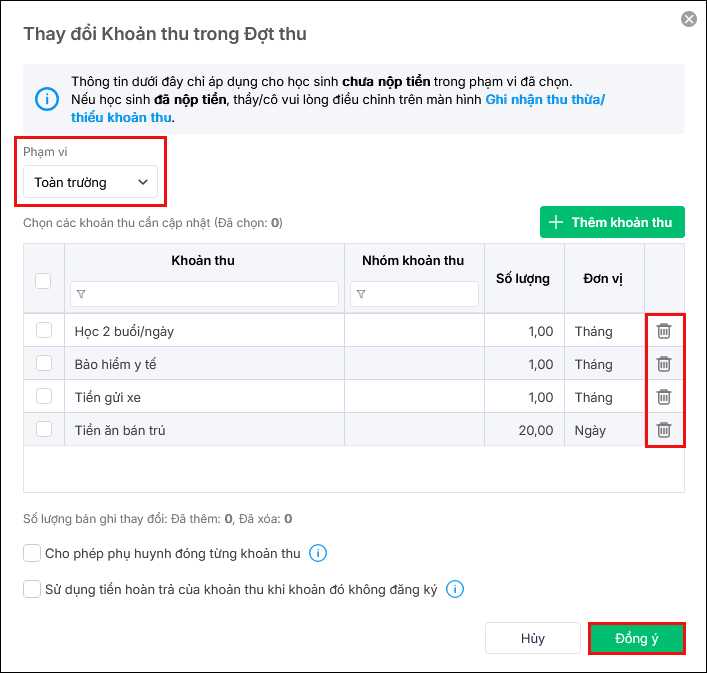Check the Học 2 buổi/ngày row checkbox
Image resolution: width=707 pixels, height=673 pixels.
click(44, 331)
